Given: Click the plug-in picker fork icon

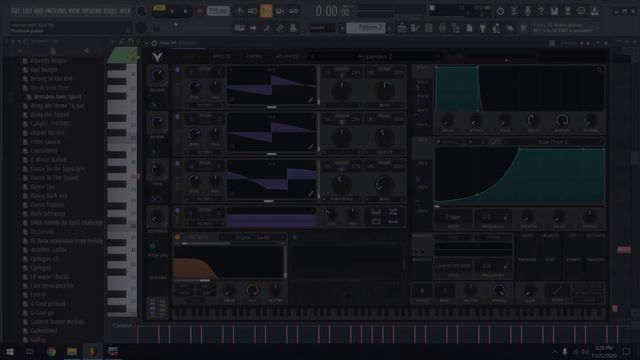Looking at the screenshot, I should (x=483, y=28).
